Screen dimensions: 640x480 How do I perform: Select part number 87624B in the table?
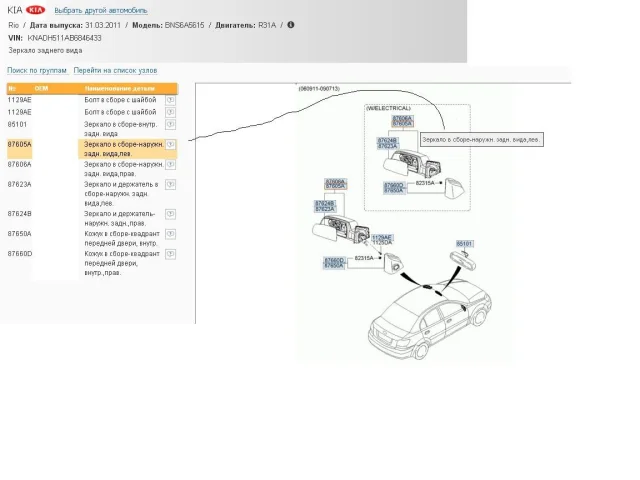(20, 214)
